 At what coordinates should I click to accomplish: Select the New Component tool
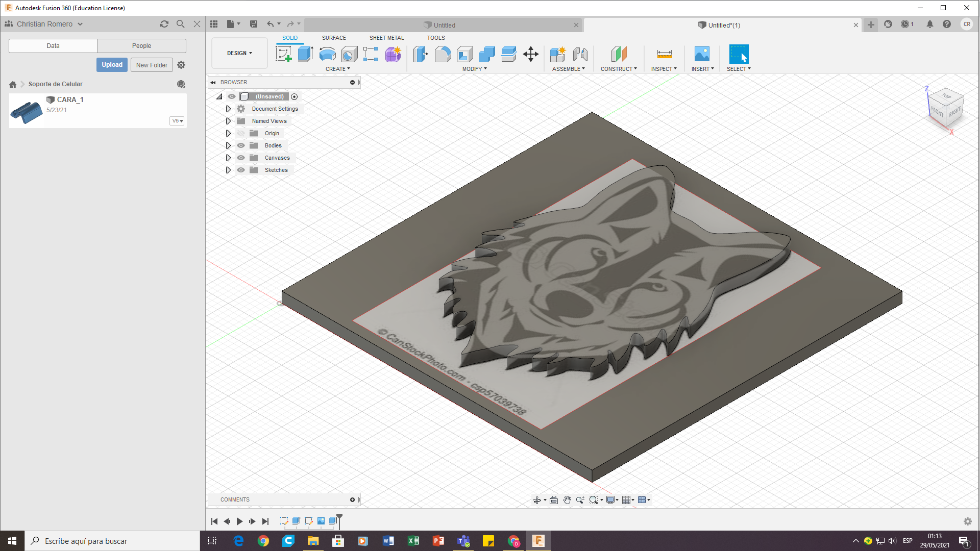[x=558, y=54]
